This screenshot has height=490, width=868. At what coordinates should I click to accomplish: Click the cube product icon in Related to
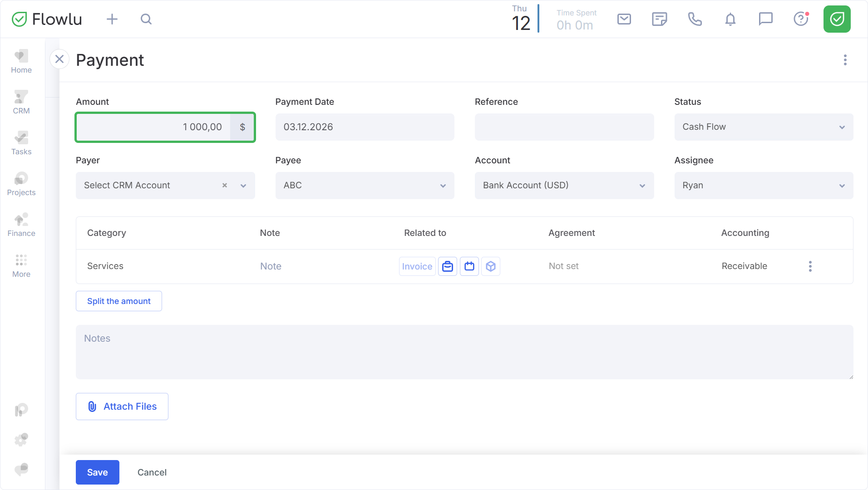click(491, 266)
